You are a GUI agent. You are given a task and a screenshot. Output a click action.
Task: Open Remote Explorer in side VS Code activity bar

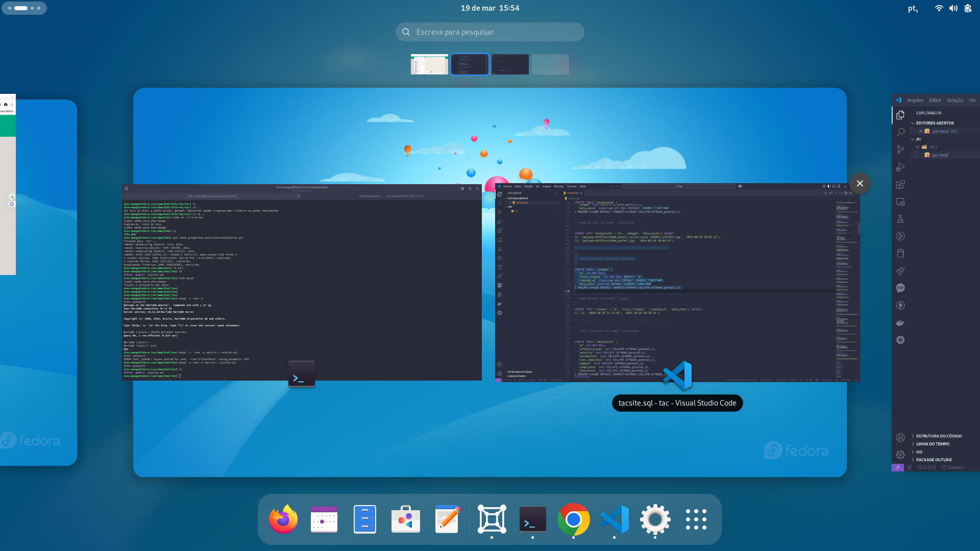(x=900, y=202)
